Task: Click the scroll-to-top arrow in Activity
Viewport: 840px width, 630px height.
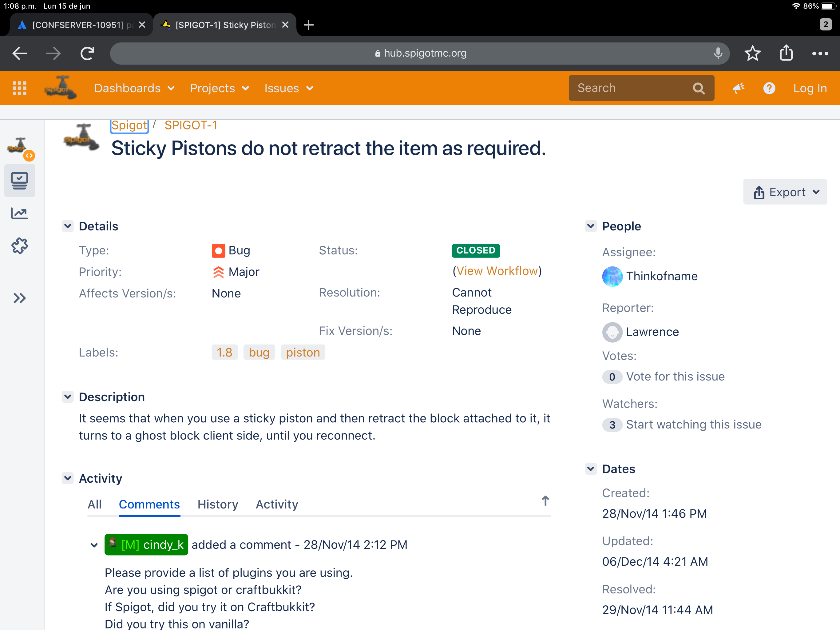Action: pos(545,501)
